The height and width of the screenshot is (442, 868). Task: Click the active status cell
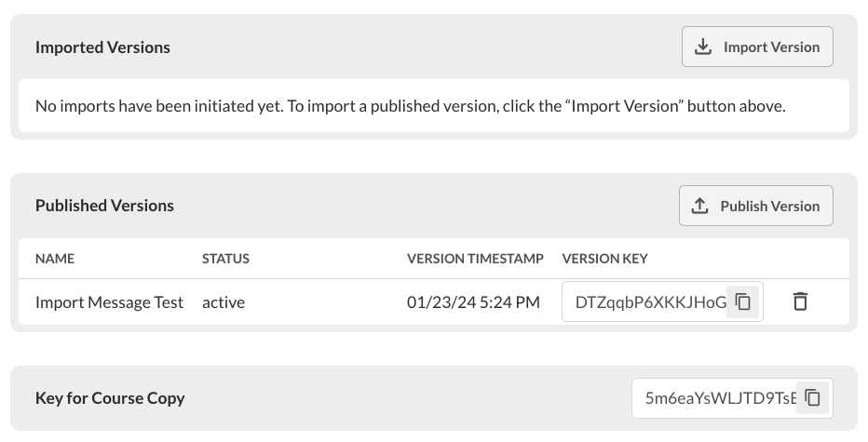pyautogui.click(x=224, y=302)
